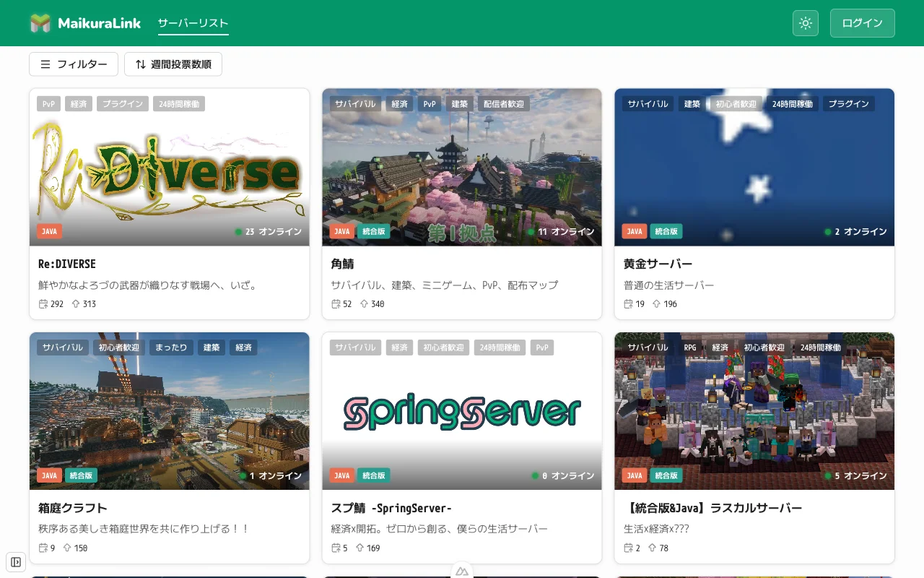The height and width of the screenshot is (578, 924).
Task: Click the 配信者歓迎 tag on 角鯖 card
Action: point(504,104)
